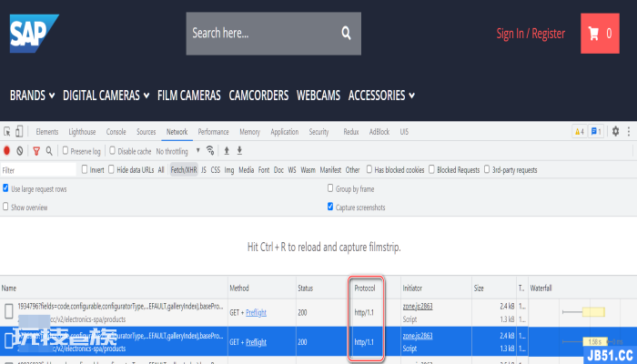637x364 pixels.
Task: Open zone.js:2863 initiator in first row
Action: (418, 307)
